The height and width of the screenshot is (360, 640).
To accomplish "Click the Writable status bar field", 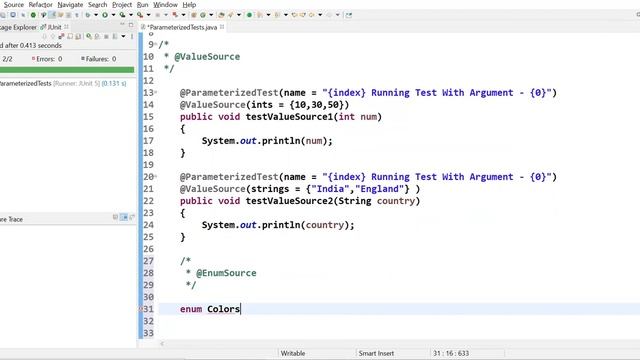I will coord(293,353).
